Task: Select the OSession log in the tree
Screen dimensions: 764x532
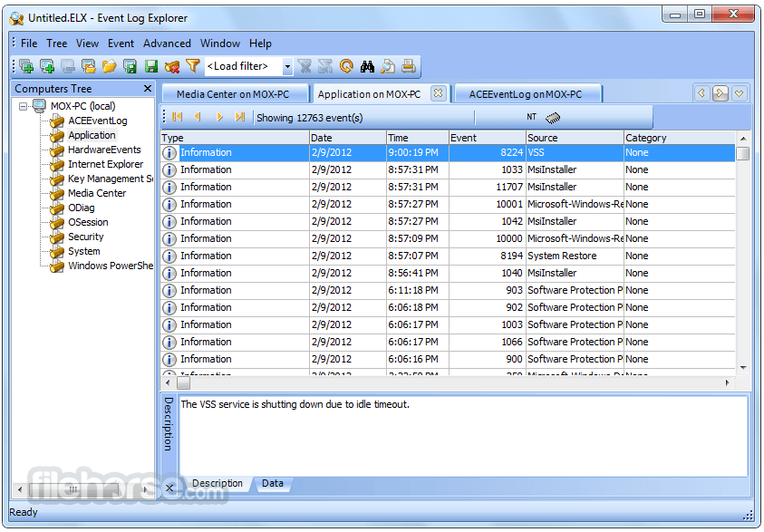Action: (88, 222)
